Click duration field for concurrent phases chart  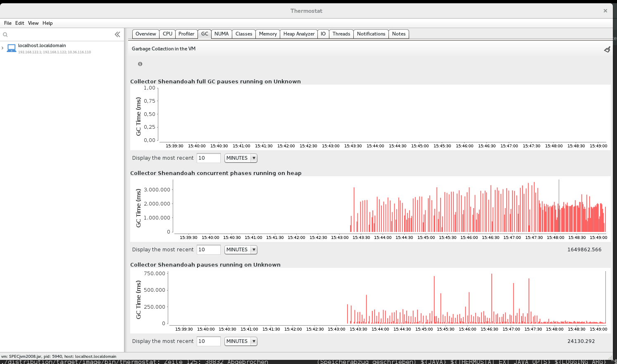(208, 250)
